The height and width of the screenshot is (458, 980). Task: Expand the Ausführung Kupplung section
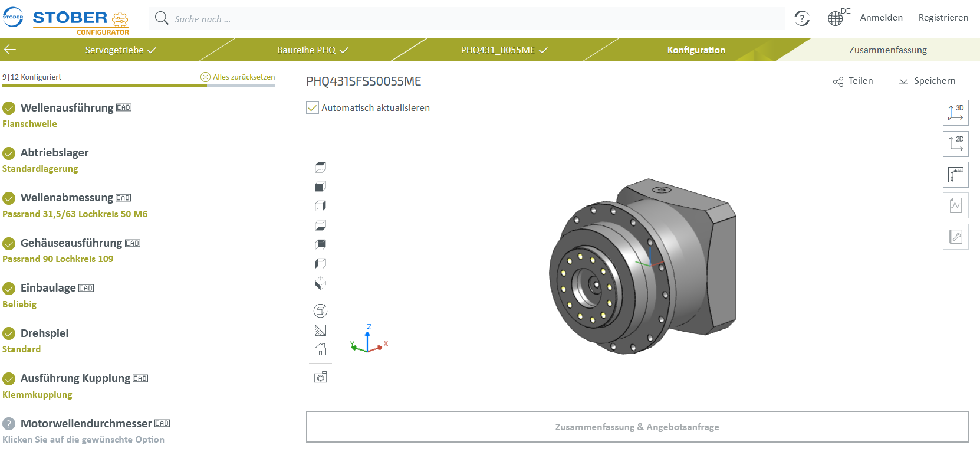tap(75, 378)
